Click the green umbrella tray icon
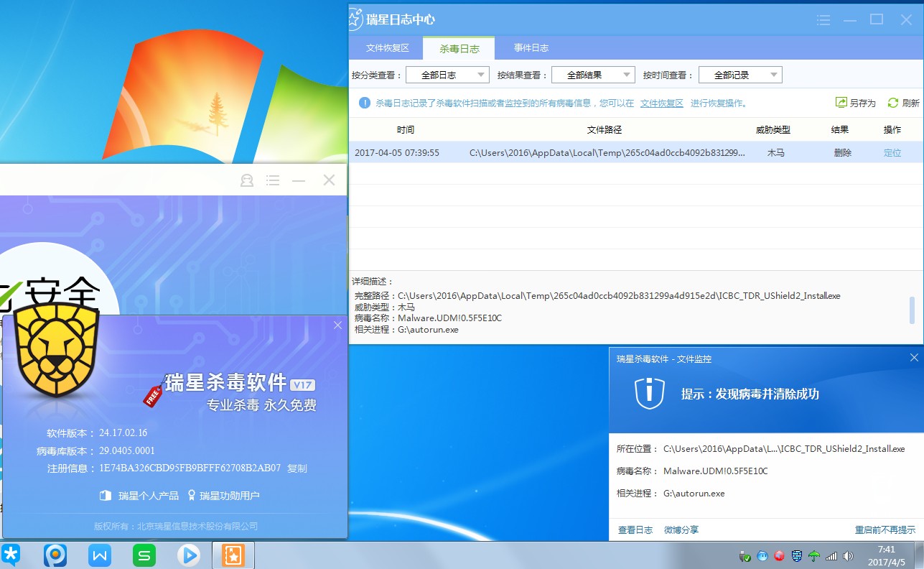This screenshot has height=569, width=924. pos(814,556)
